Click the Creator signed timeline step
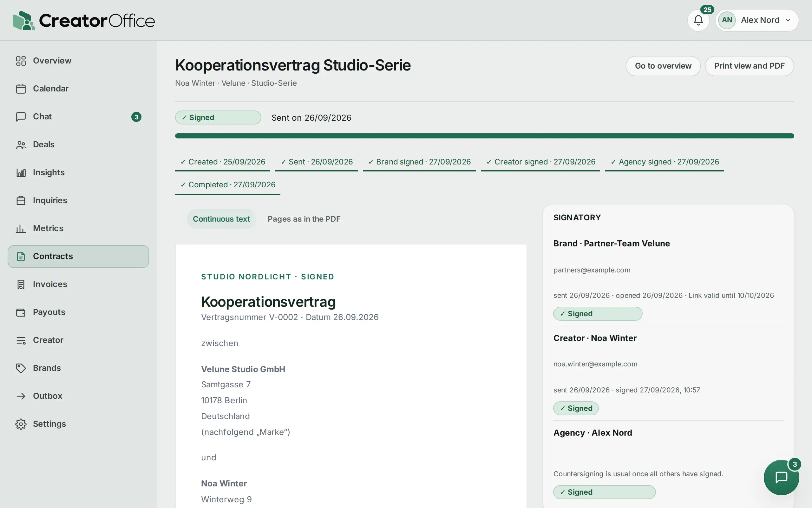Image resolution: width=812 pixels, height=508 pixels. (540, 162)
